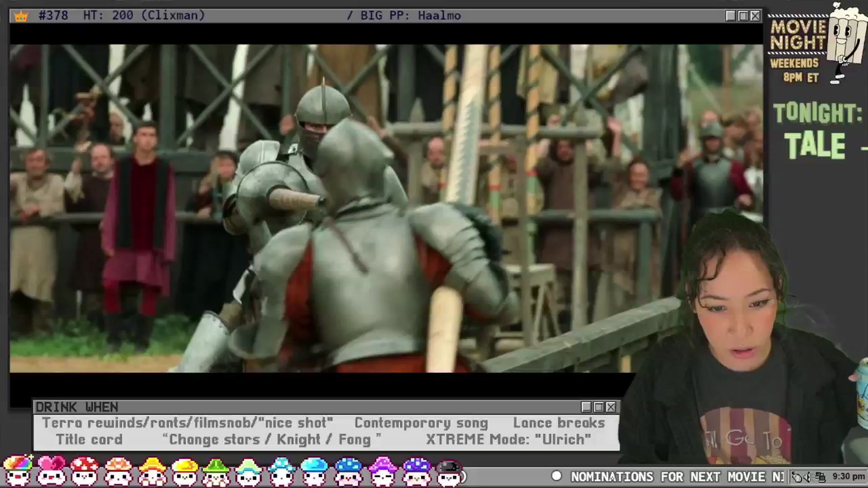
Task: Click the 9:30 pm clock
Action: tap(849, 476)
